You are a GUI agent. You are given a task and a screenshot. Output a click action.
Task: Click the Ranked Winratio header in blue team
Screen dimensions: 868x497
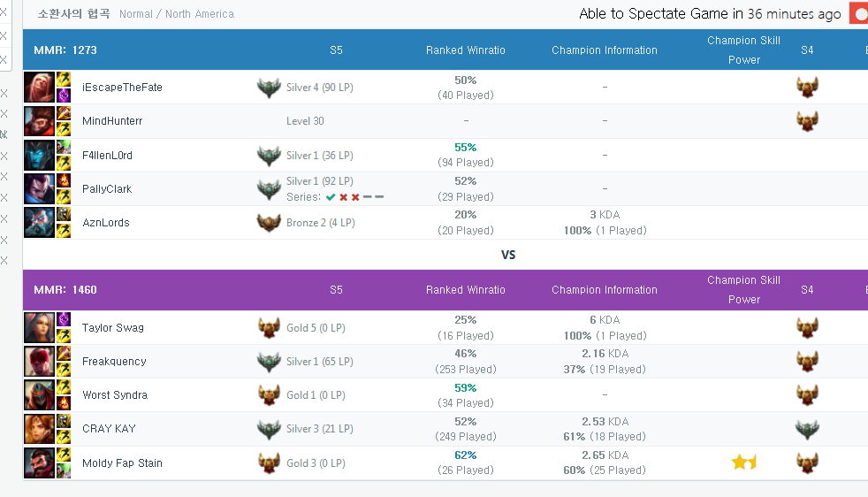466,50
